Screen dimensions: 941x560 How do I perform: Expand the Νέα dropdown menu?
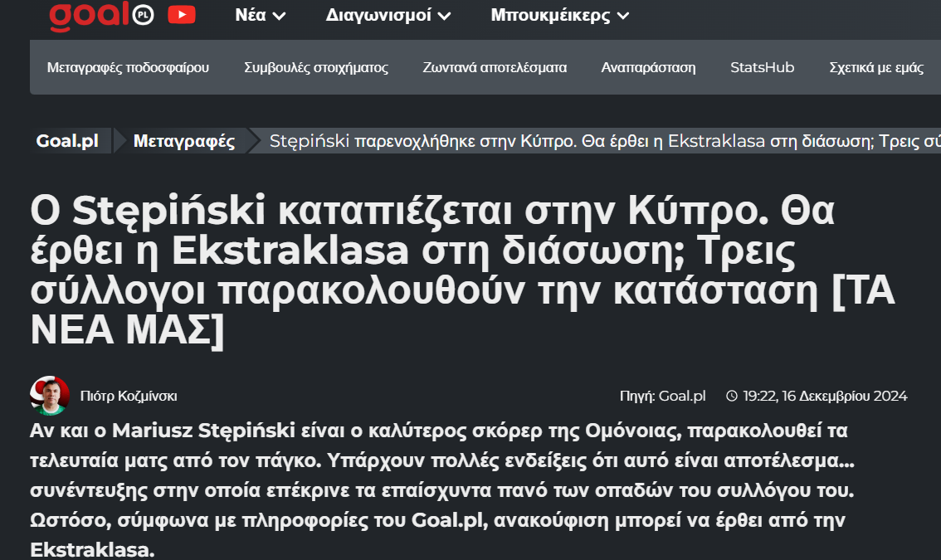point(260,15)
